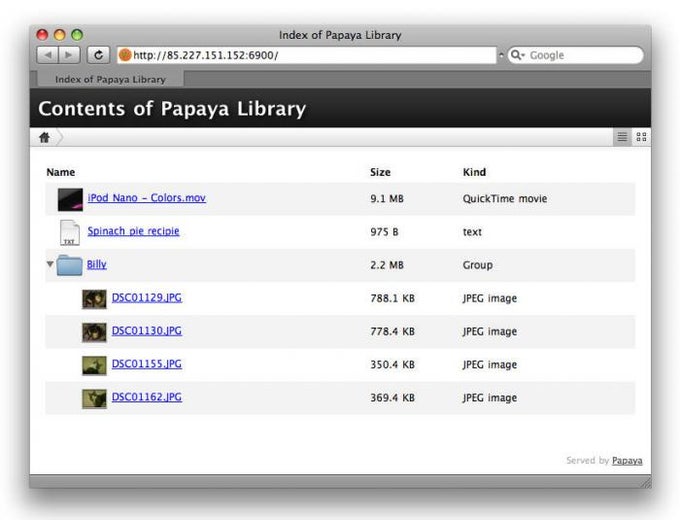680x520 pixels.
Task: Click the 788.1 KB size value
Action: point(392,298)
